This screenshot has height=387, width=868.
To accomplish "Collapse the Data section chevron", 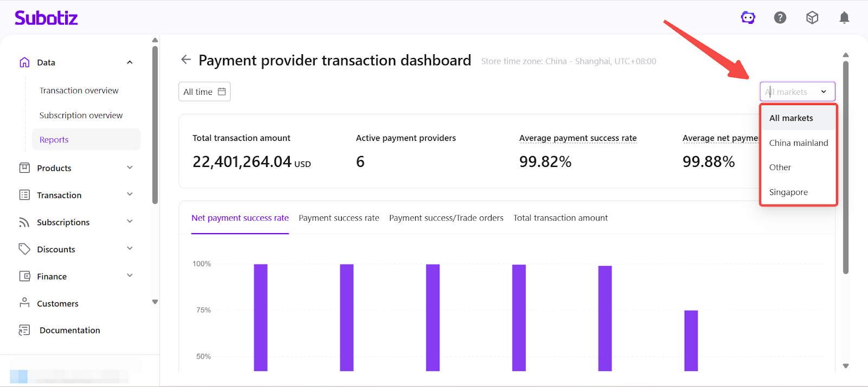I will (x=130, y=62).
